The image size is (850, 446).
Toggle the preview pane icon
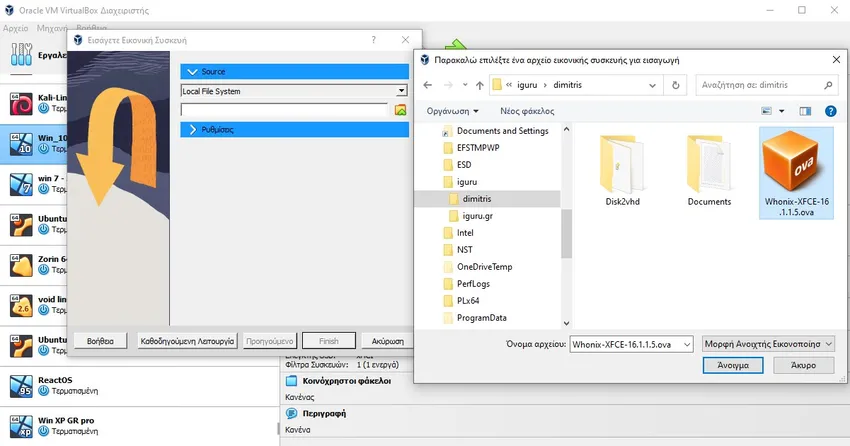click(x=805, y=111)
